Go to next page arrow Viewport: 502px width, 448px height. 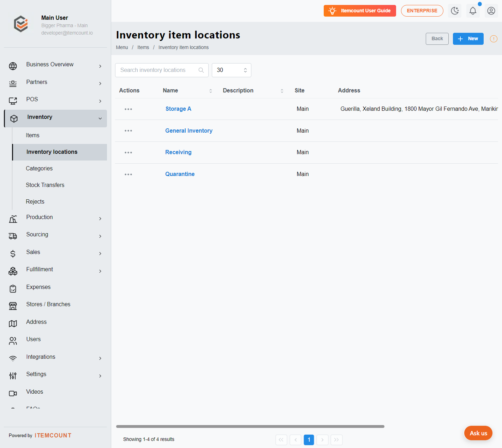pos(322,440)
